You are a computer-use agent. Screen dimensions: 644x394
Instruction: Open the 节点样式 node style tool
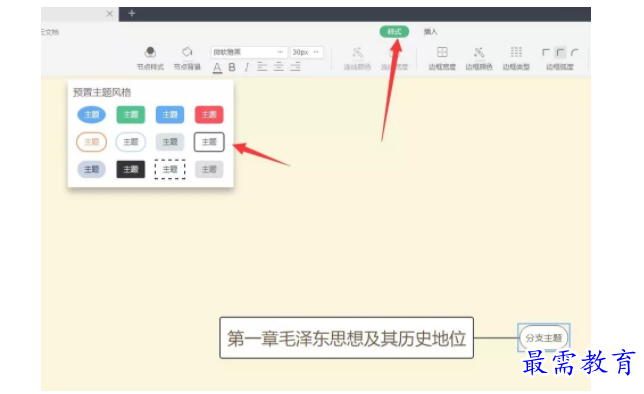click(x=150, y=58)
